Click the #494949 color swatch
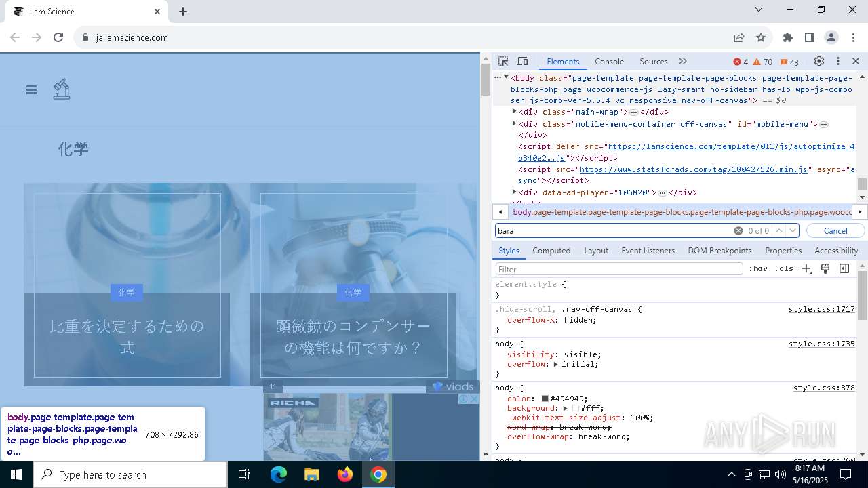 [x=545, y=399]
